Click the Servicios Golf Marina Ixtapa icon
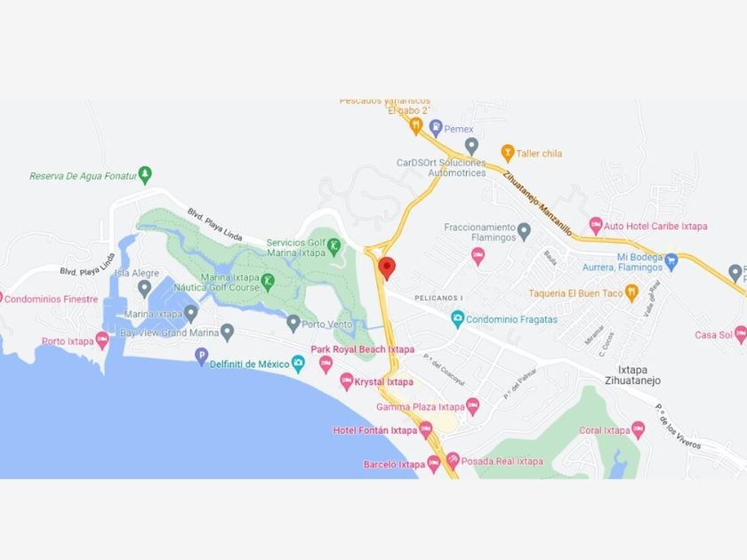This screenshot has height=560, width=747. [334, 246]
